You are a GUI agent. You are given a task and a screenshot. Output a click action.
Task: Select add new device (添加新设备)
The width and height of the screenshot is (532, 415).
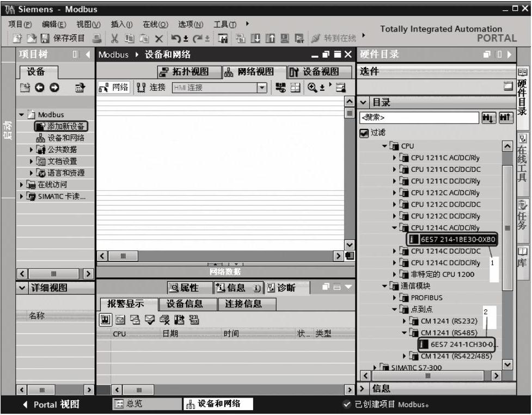(61, 126)
